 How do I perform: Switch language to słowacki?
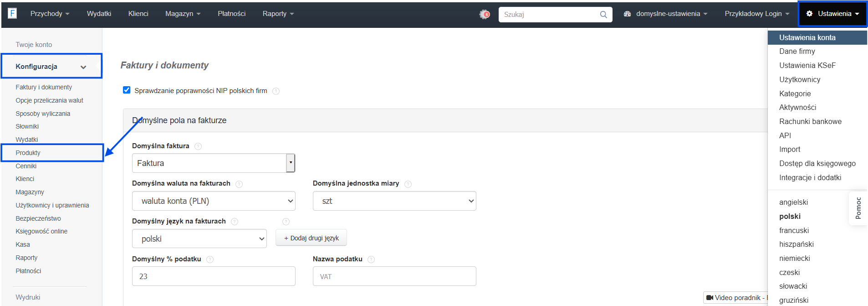pos(793,286)
